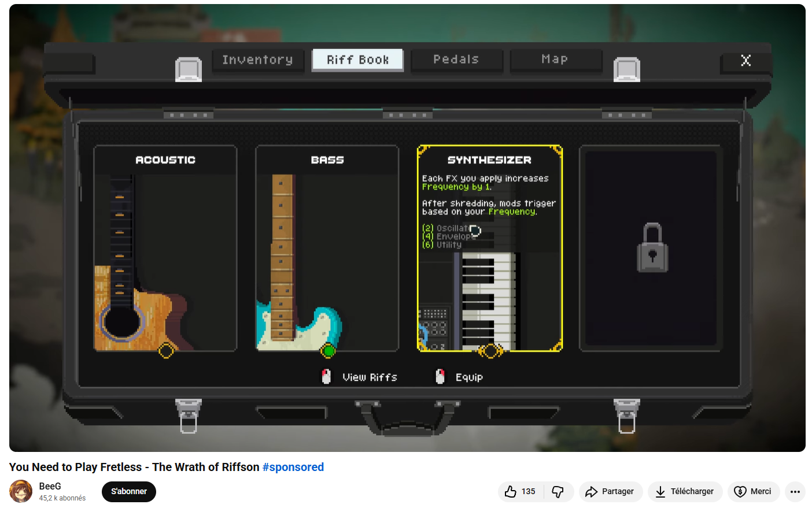Image resolution: width=812 pixels, height=508 pixels.
Task: Open the Pedals tab
Action: 456,60
